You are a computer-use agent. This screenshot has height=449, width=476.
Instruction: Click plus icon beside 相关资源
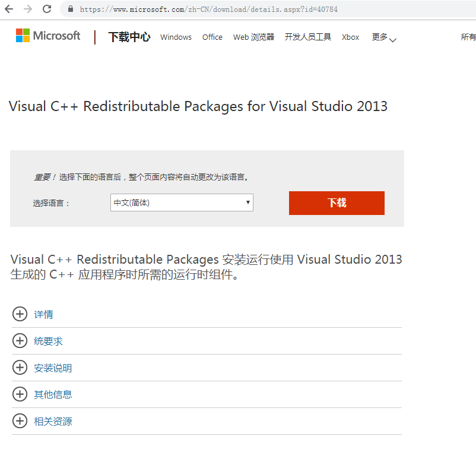tap(20, 421)
